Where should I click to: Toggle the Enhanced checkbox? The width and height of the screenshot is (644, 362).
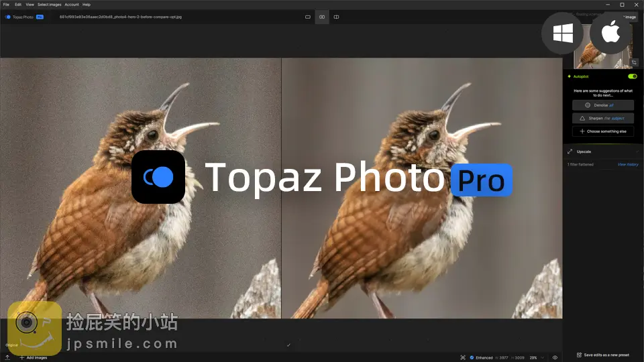(x=472, y=357)
